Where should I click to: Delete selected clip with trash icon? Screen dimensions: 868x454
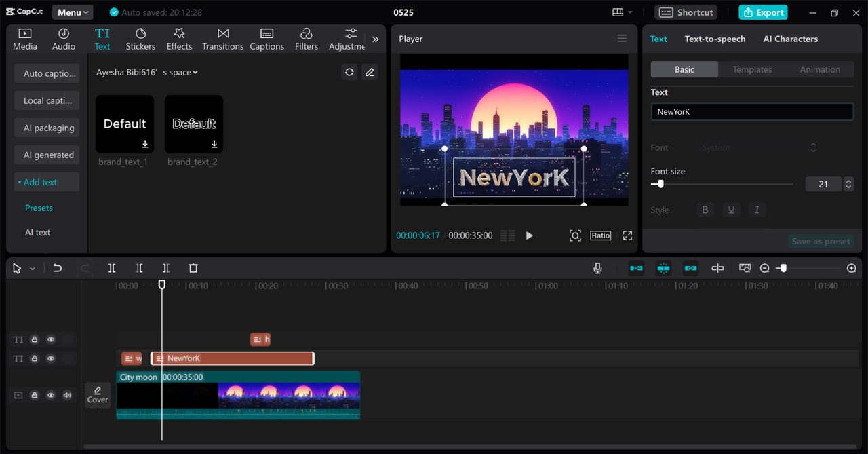(x=193, y=268)
